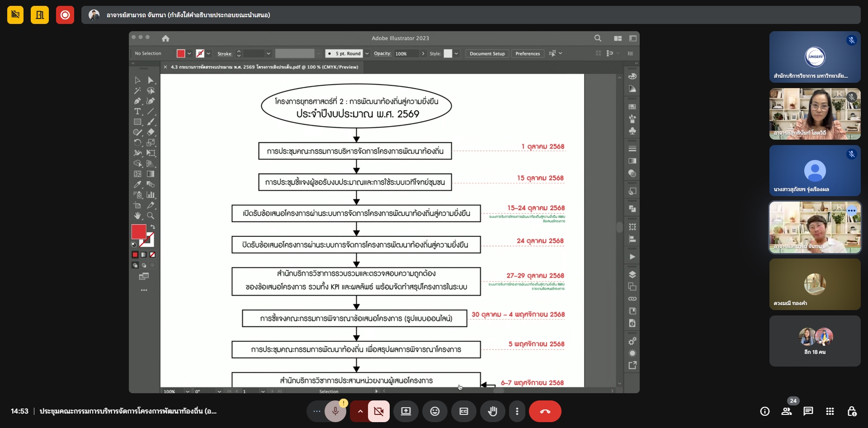Expand audio settings caret arrow
This screenshot has width=868, height=428.
(x=360, y=411)
